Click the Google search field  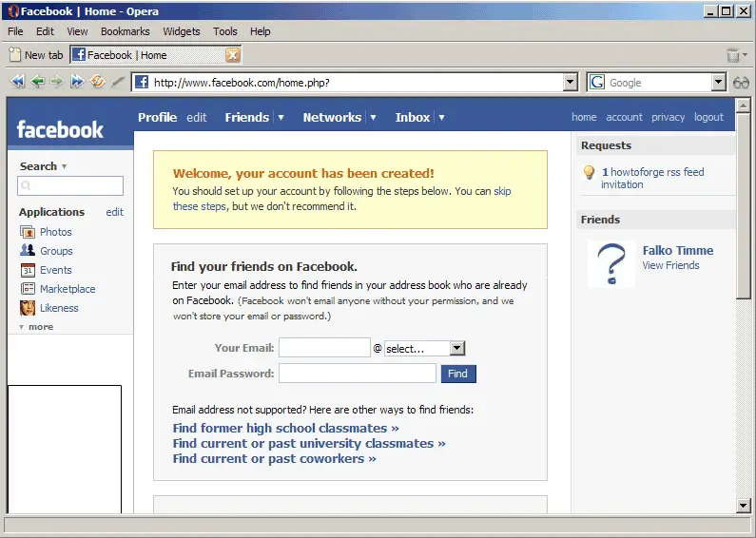point(659,83)
